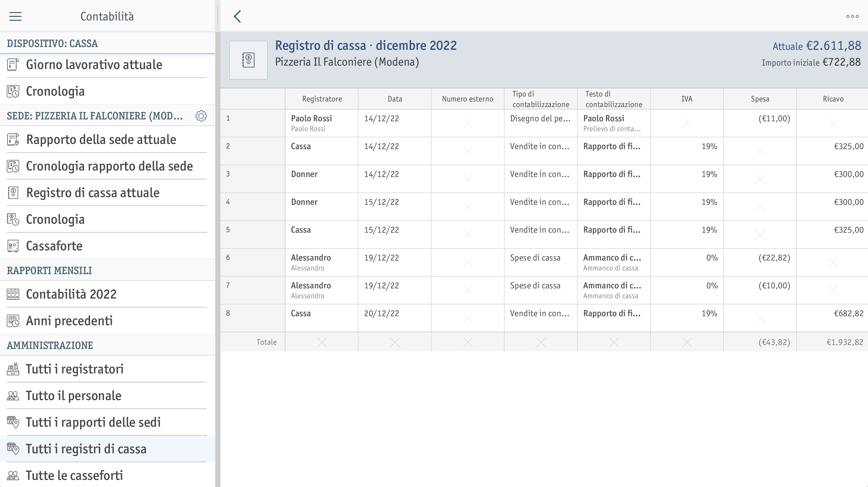The height and width of the screenshot is (487, 868).
Task: Click the ledger icon beside Contabilità 2022
Action: coord(13,294)
